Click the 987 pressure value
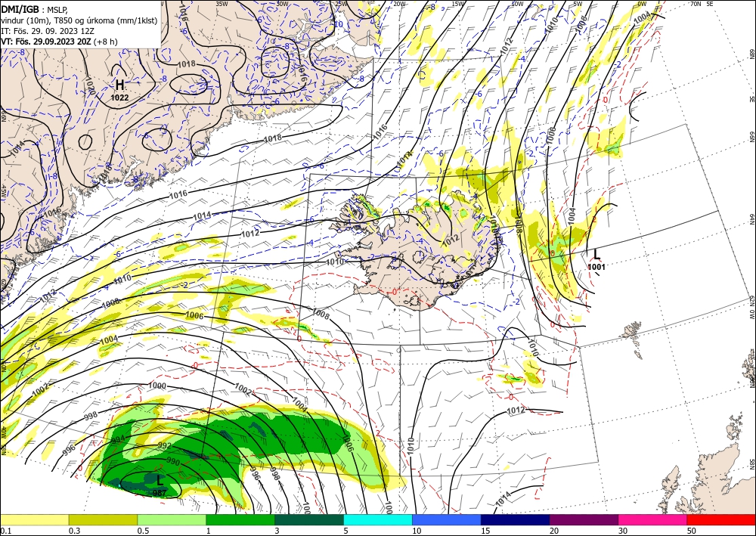 160,493
